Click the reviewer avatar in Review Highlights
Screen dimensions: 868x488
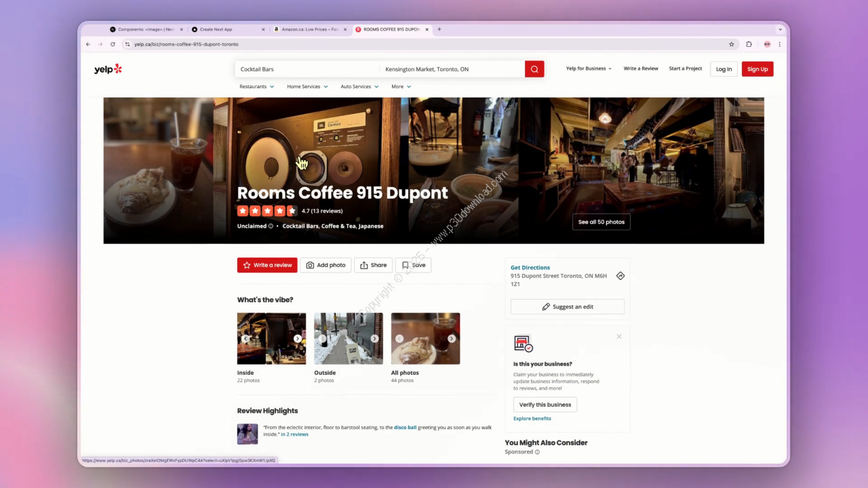pyautogui.click(x=248, y=434)
